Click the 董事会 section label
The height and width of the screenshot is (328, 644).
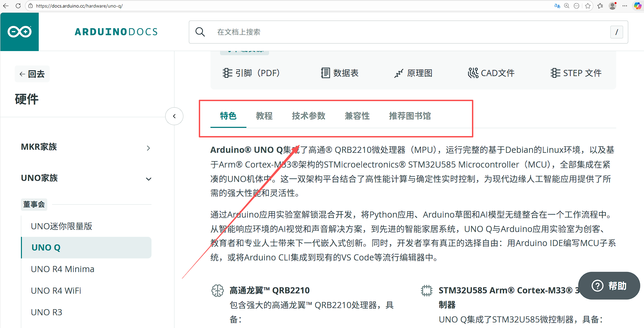(x=34, y=205)
